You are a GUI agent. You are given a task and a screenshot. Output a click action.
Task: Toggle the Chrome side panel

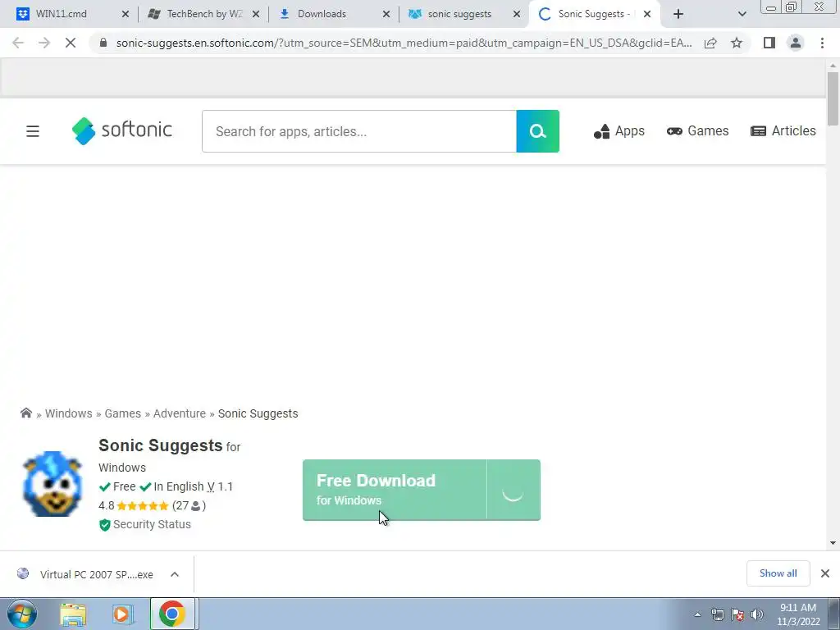pyautogui.click(x=769, y=43)
